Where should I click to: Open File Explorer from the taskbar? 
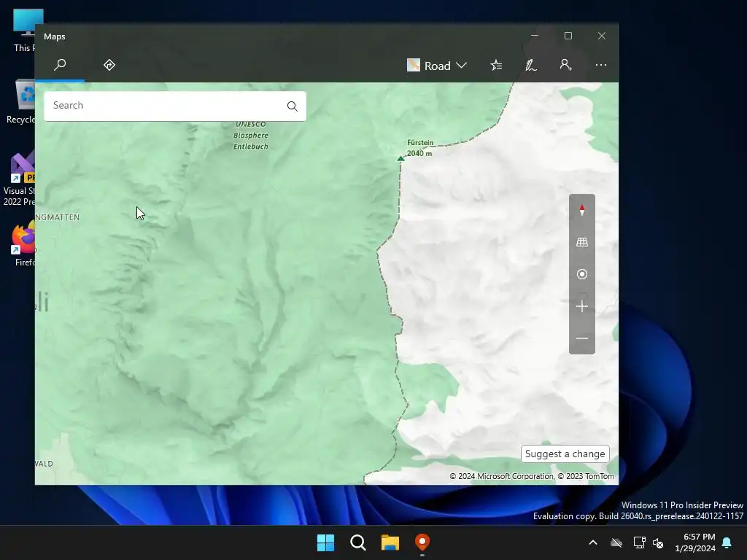click(390, 542)
